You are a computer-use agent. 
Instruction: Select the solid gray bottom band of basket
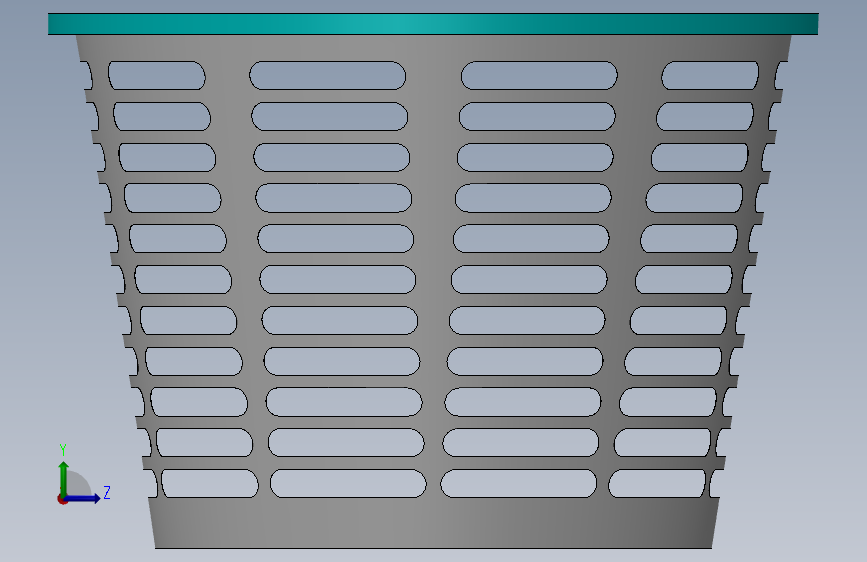[x=434, y=523]
